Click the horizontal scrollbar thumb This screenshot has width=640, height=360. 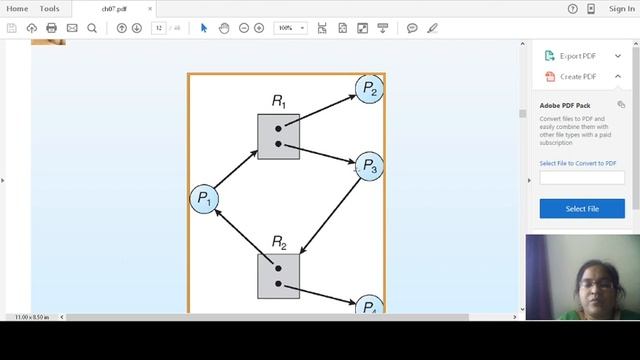coord(267,317)
